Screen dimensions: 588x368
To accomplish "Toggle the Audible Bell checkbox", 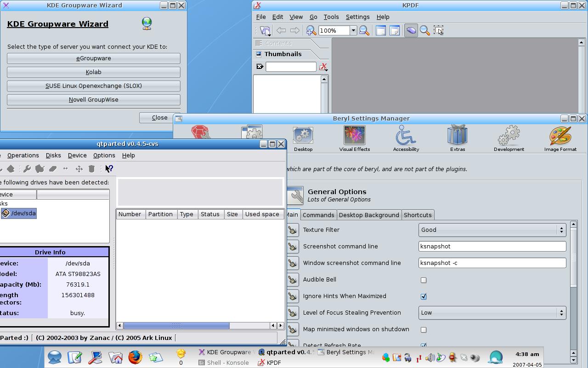I will pyautogui.click(x=424, y=280).
